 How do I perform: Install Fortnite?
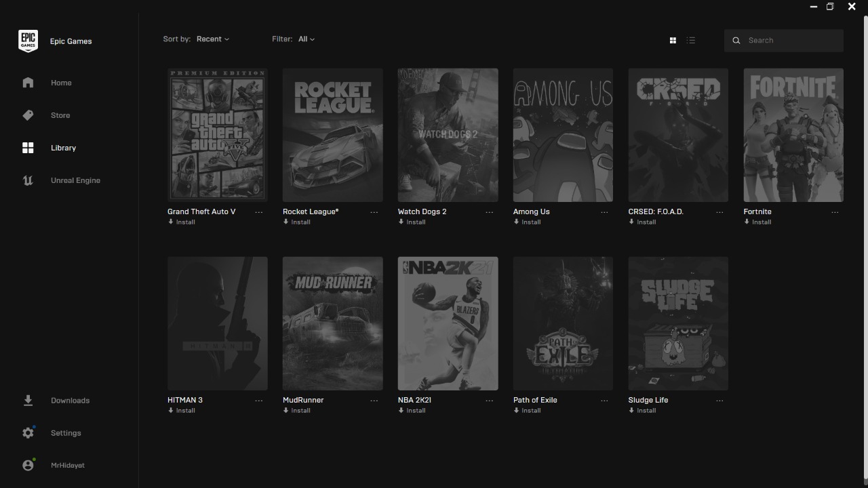758,222
